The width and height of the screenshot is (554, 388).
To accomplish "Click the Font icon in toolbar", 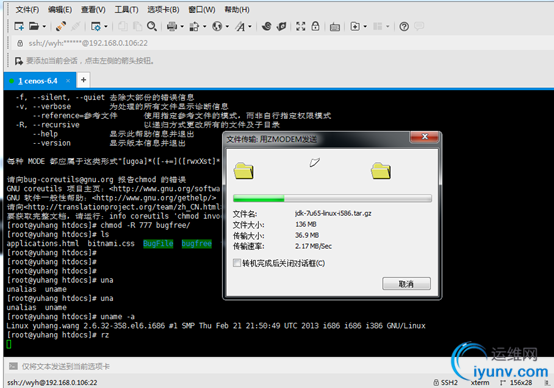I will pos(240,27).
